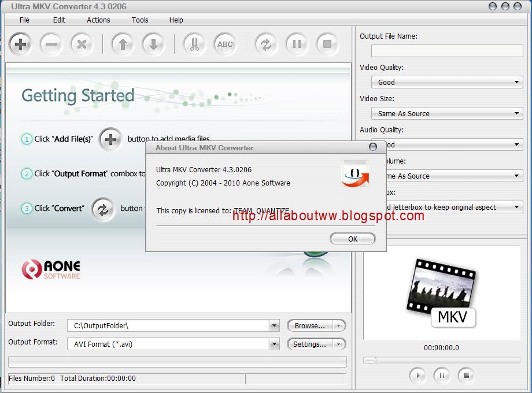Click the main window maximize button
532x393 pixels.
[x=505, y=6]
